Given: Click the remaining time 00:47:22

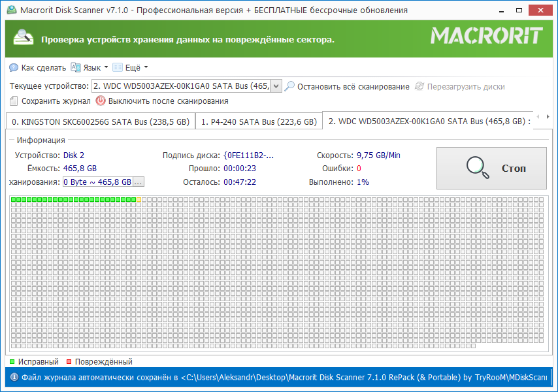Looking at the screenshot, I should (x=240, y=182).
